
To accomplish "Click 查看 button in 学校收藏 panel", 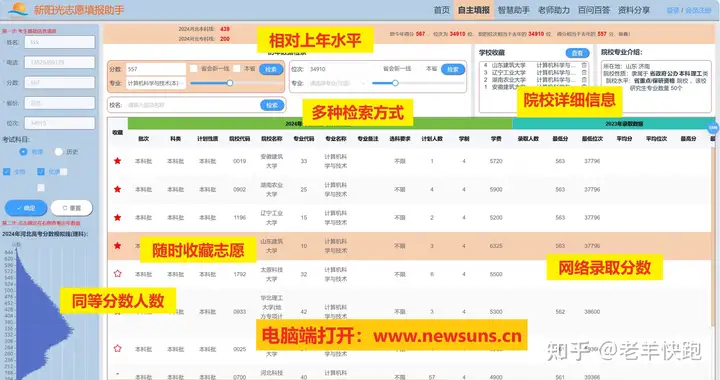I will pos(577,53).
